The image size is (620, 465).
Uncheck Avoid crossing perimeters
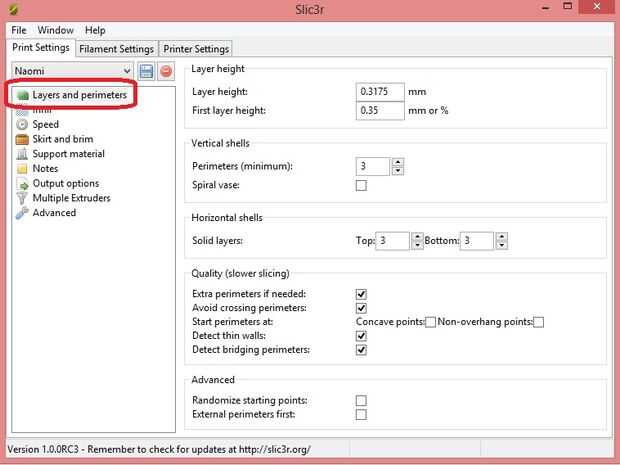coord(361,308)
